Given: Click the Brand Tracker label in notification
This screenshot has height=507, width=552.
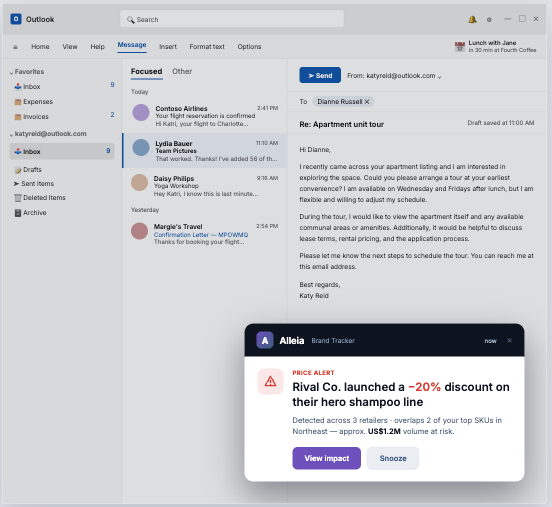Looking at the screenshot, I should [333, 340].
